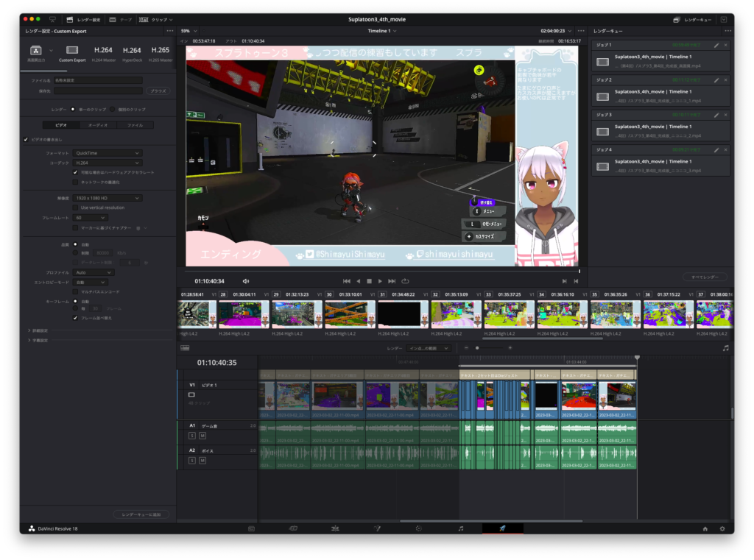
Task: Select 単一のクリップ render radio button
Action: point(73,109)
